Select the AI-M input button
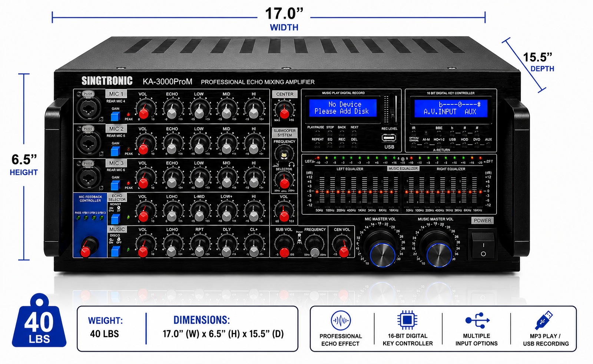The width and height of the screenshot is (593, 364). (426, 145)
